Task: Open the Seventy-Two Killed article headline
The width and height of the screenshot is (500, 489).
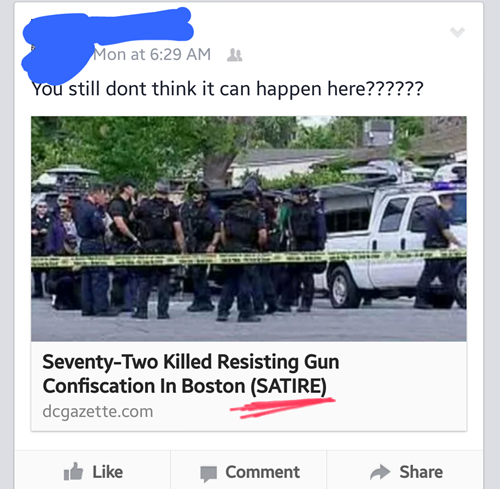Action: (191, 374)
